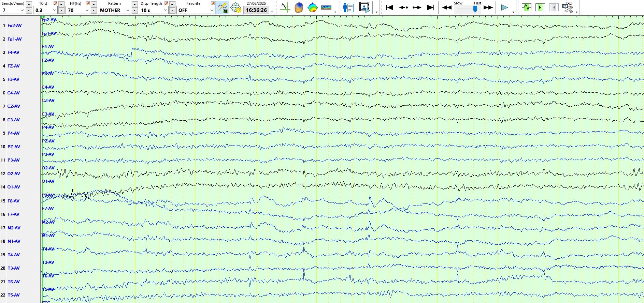Toggle the 50 Hz notch filter
Viewport: 644px width, 303px height.
(x=223, y=7)
